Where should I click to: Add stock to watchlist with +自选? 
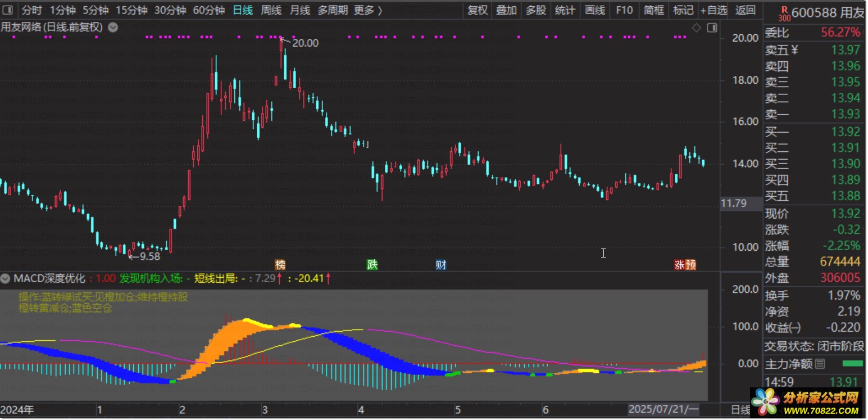click(714, 10)
